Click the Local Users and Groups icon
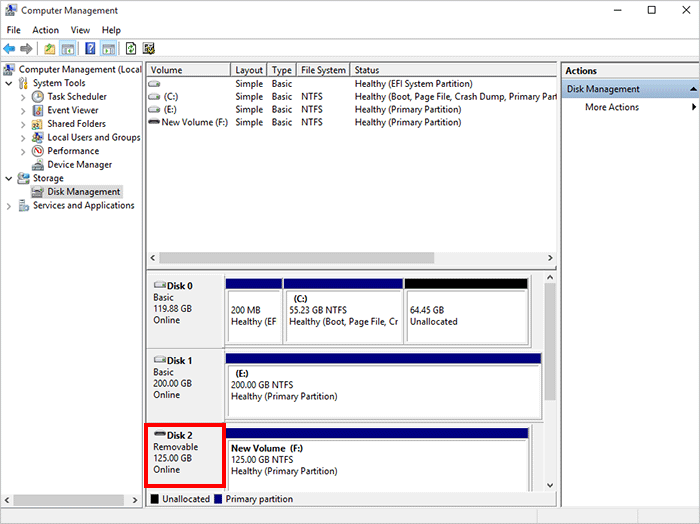 coord(38,137)
